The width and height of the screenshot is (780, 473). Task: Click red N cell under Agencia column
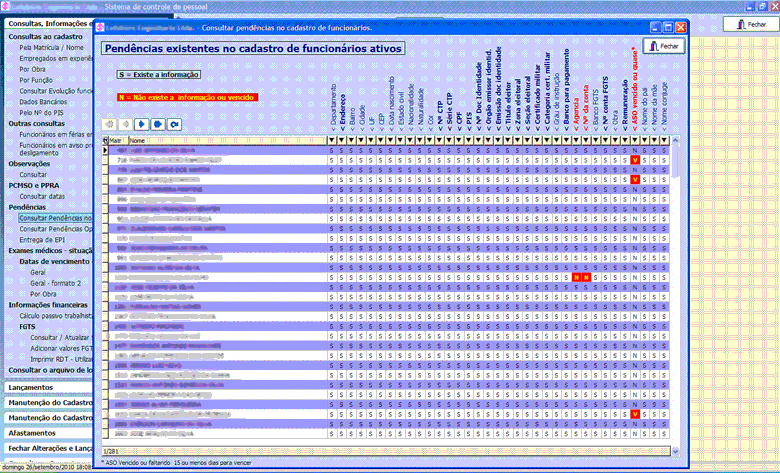point(576,278)
